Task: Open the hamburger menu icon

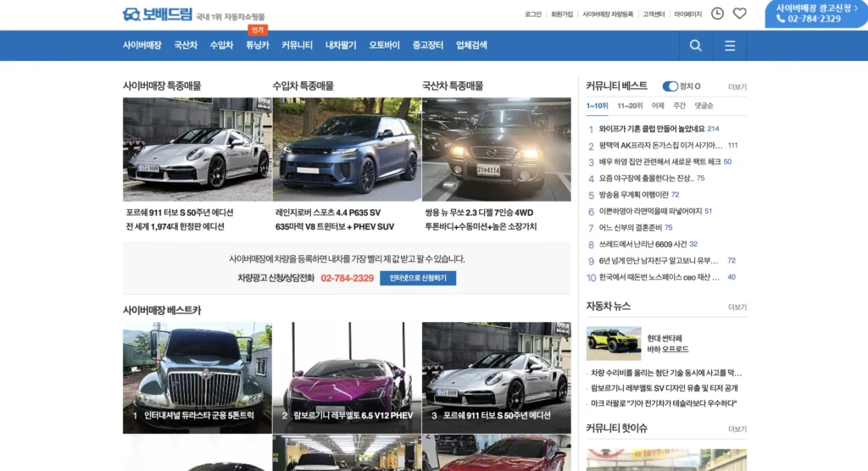Action: coord(730,46)
